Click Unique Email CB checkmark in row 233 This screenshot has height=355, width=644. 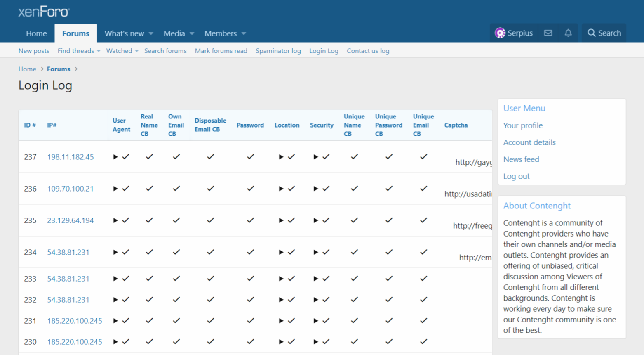point(423,279)
